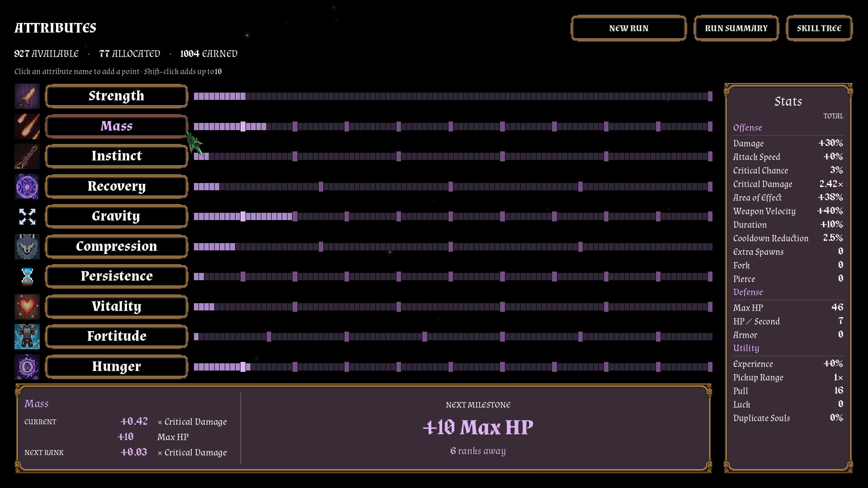868x488 pixels.
Task: Click the Gravity inward arrows icon
Action: point(27,216)
